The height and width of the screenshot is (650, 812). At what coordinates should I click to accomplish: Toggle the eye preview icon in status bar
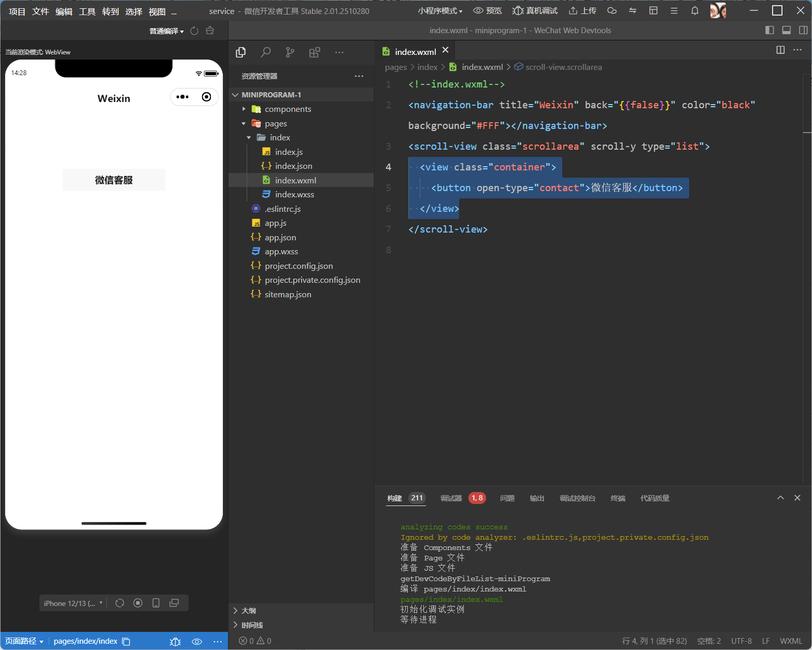pyautogui.click(x=197, y=641)
